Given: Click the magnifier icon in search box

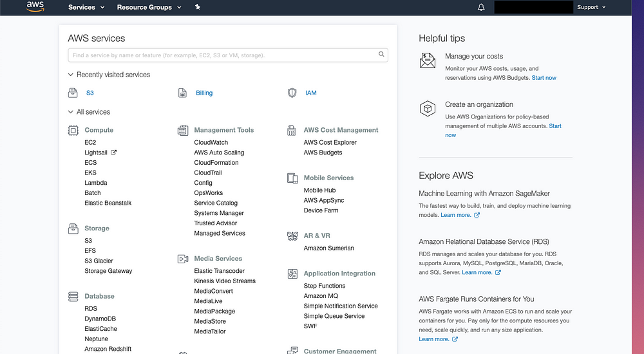Looking at the screenshot, I should 381,55.
